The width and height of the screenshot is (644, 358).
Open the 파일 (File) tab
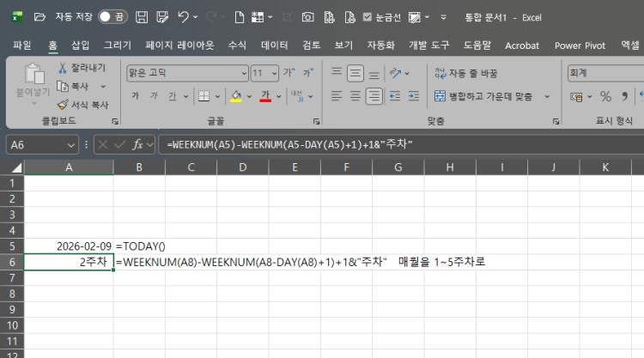21,46
